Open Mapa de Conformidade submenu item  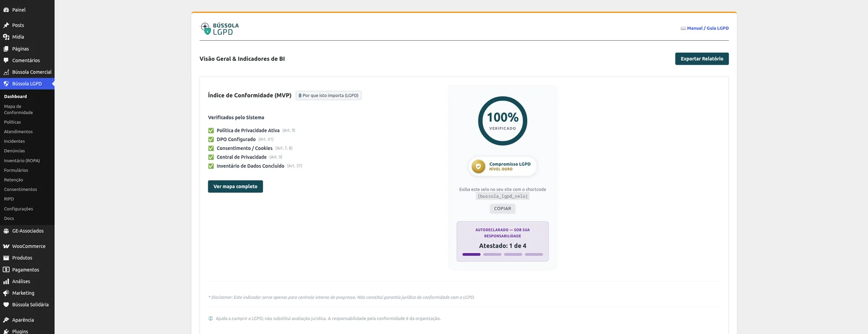[x=18, y=110]
